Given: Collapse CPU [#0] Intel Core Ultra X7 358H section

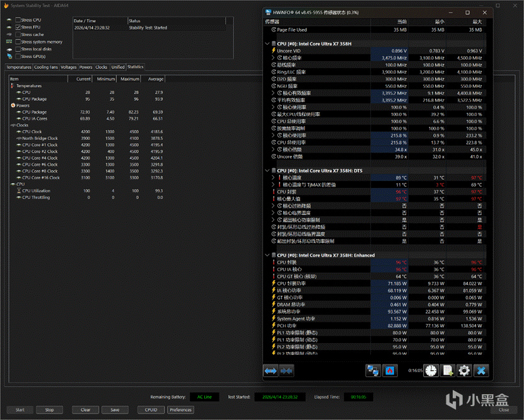Looking at the screenshot, I should (x=267, y=44).
